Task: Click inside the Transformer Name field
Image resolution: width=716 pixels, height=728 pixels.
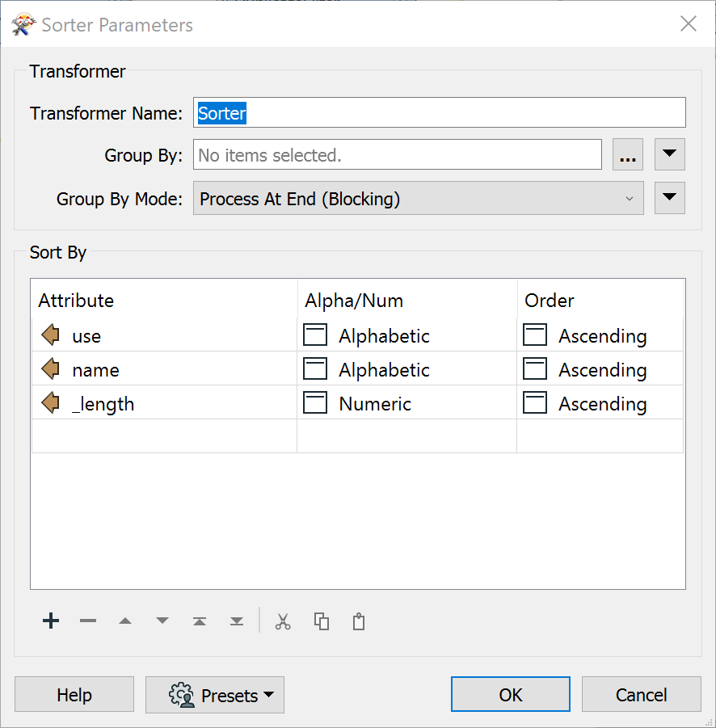Action: point(439,112)
